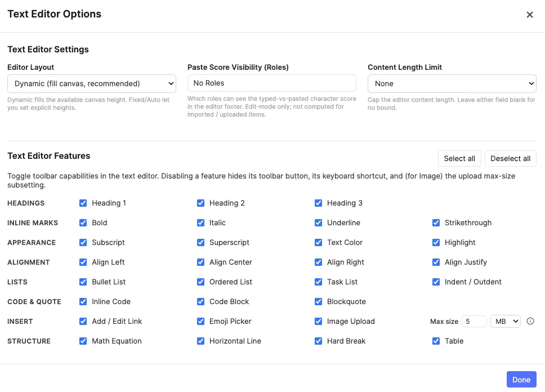The image size is (545, 392).
Task: Toggle the Underline feature checkbox
Action: coord(318,222)
